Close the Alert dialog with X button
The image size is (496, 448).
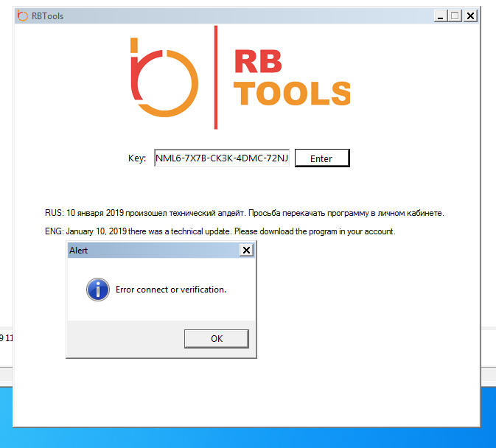click(246, 251)
